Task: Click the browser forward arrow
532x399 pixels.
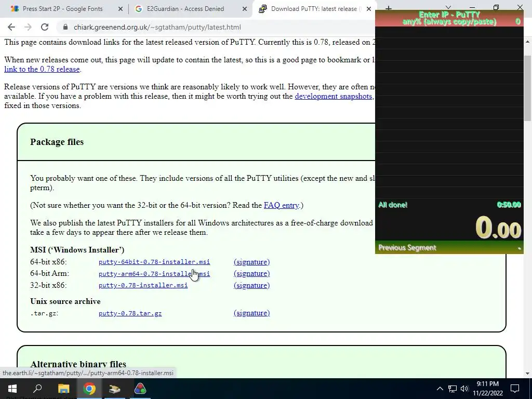Action: 28,27
